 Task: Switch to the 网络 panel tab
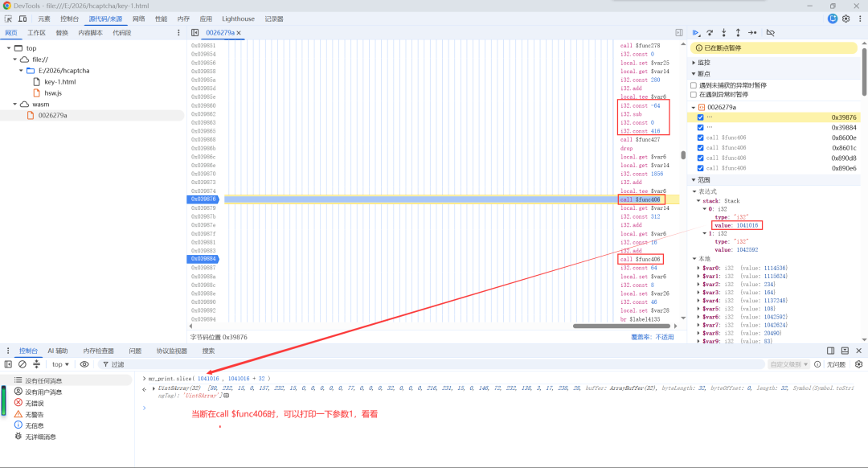tap(139, 18)
